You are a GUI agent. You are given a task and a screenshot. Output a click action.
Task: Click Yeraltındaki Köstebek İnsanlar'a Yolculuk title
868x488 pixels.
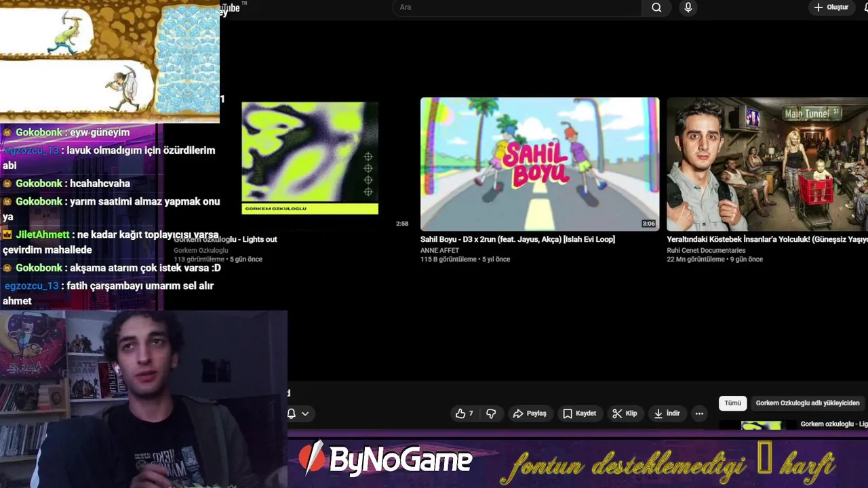click(767, 239)
